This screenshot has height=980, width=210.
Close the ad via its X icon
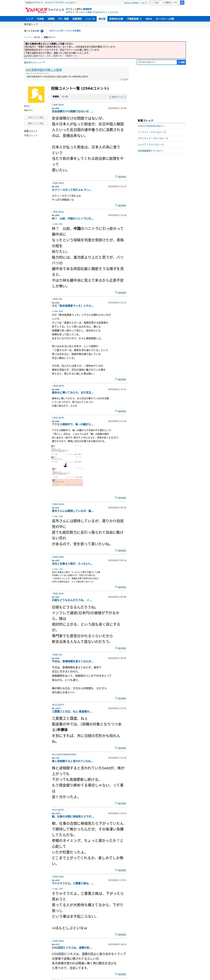point(127,80)
